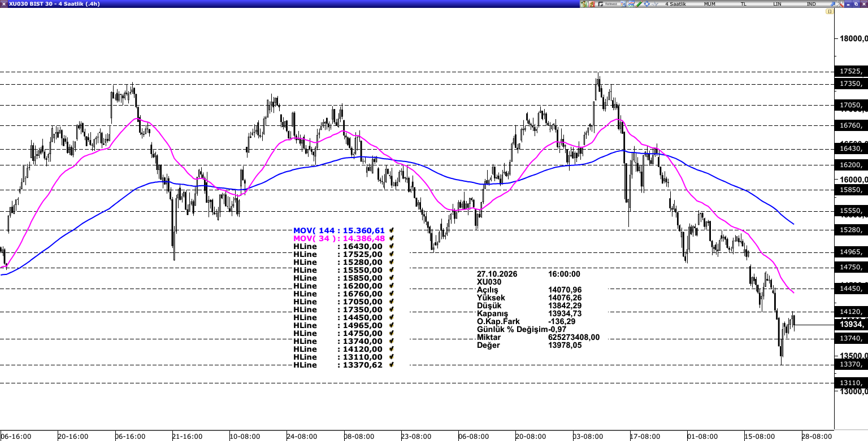This screenshot has height=441, width=868.
Task: Click the MOV( 144 : 15.360,61 label
Action: 339,230
